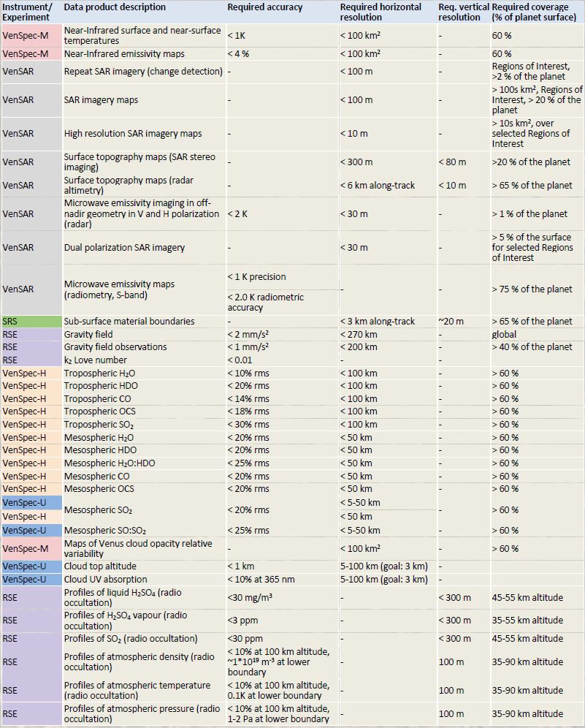Click the "Tropospheric HDO" cell
This screenshot has height=728, width=585.
(x=101, y=386)
